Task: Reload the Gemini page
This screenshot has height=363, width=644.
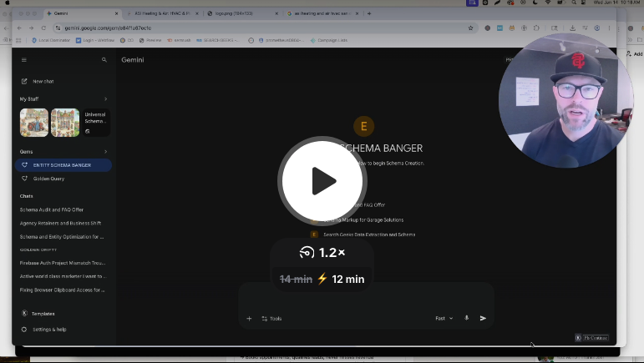Action: tap(43, 28)
